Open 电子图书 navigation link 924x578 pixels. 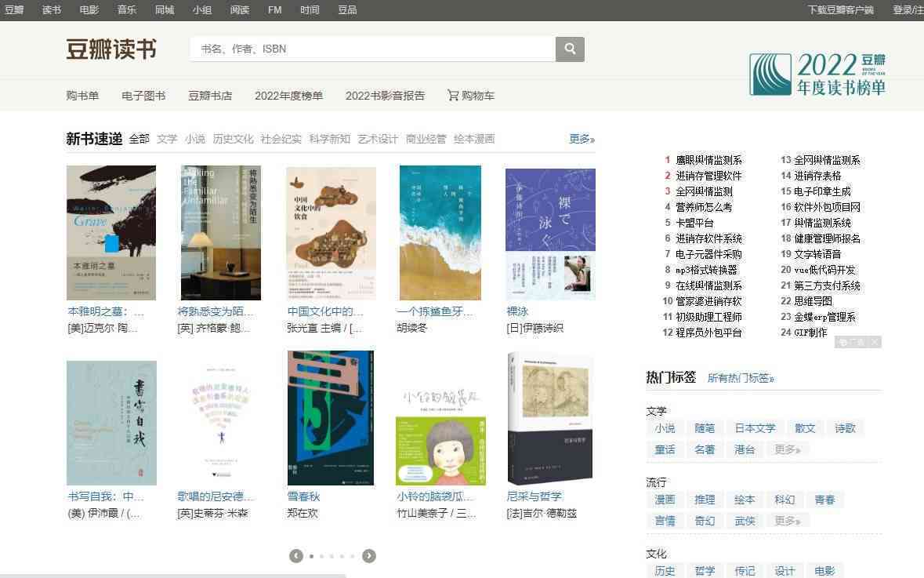click(143, 96)
